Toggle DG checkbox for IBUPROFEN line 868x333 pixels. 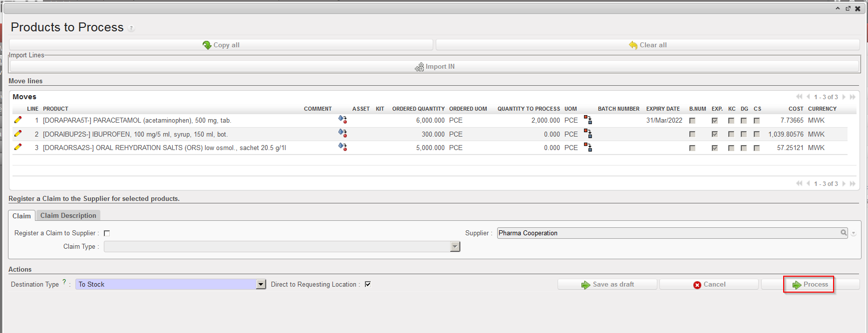click(744, 134)
